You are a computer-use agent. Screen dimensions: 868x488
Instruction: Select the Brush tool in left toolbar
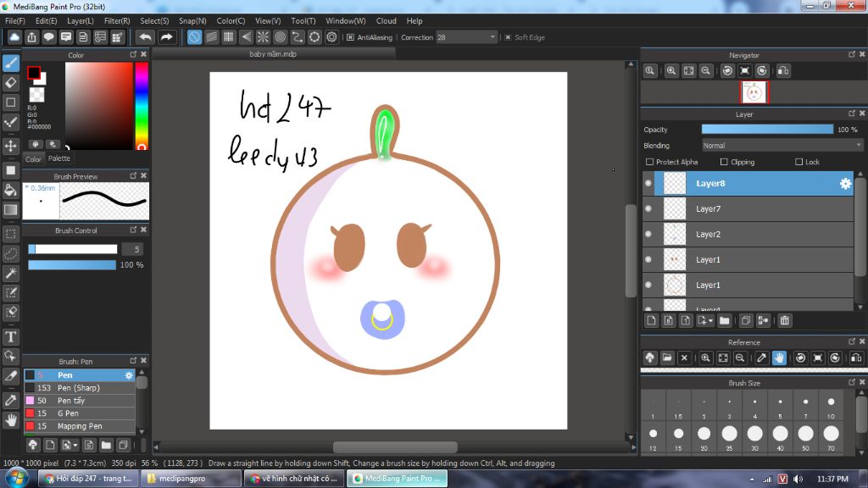pyautogui.click(x=10, y=63)
